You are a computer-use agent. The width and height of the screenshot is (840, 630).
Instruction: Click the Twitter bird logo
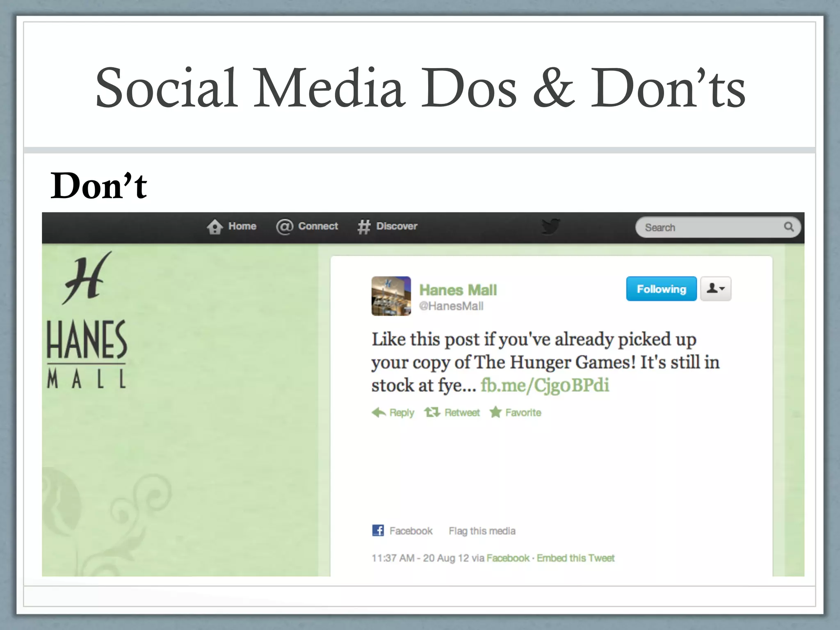pos(550,226)
